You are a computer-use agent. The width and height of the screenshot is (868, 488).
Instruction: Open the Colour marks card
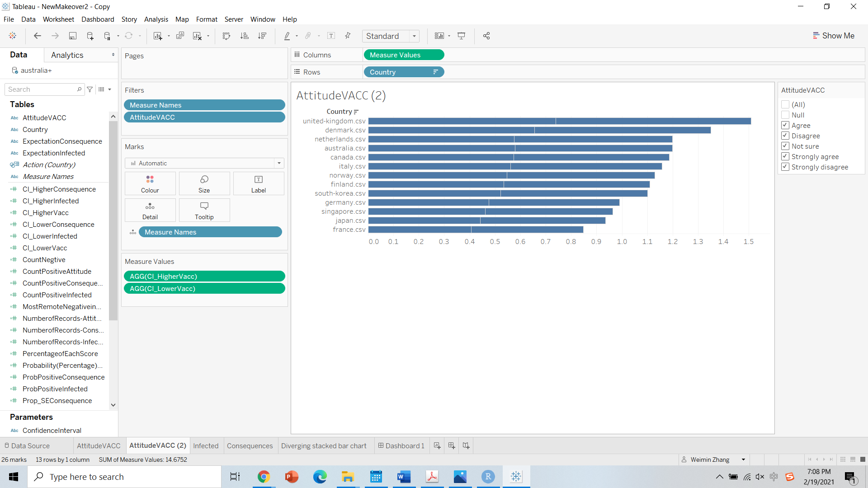tap(150, 183)
